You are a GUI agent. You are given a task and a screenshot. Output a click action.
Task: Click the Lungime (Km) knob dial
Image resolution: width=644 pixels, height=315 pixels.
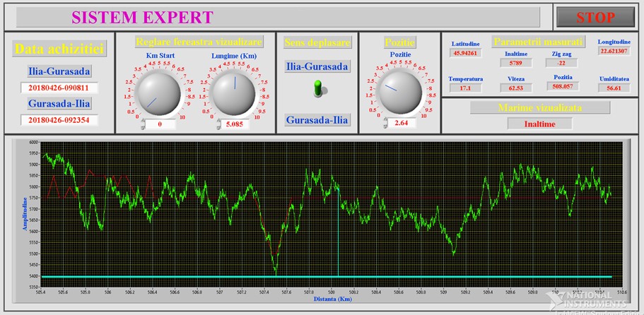[x=235, y=92]
